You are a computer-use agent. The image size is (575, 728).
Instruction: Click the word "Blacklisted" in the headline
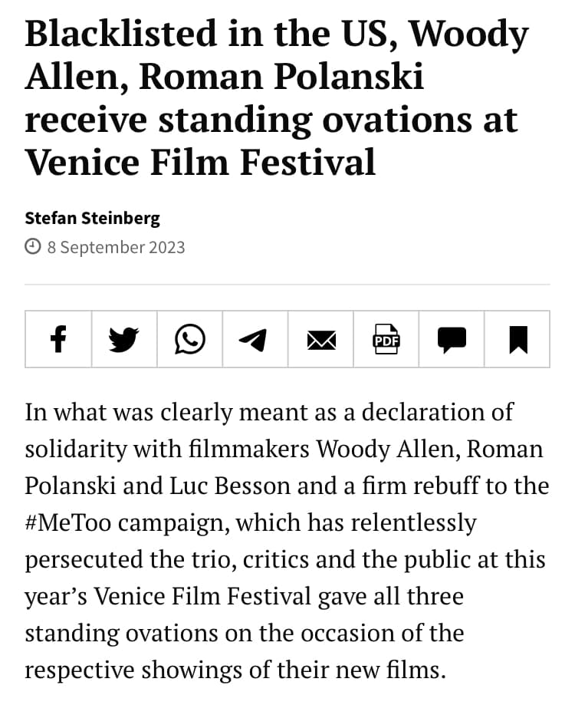tap(121, 34)
